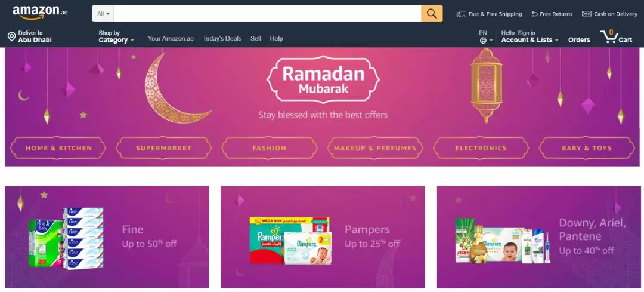Open the All search category dropdown
The width and height of the screenshot is (644, 292).
click(x=103, y=14)
